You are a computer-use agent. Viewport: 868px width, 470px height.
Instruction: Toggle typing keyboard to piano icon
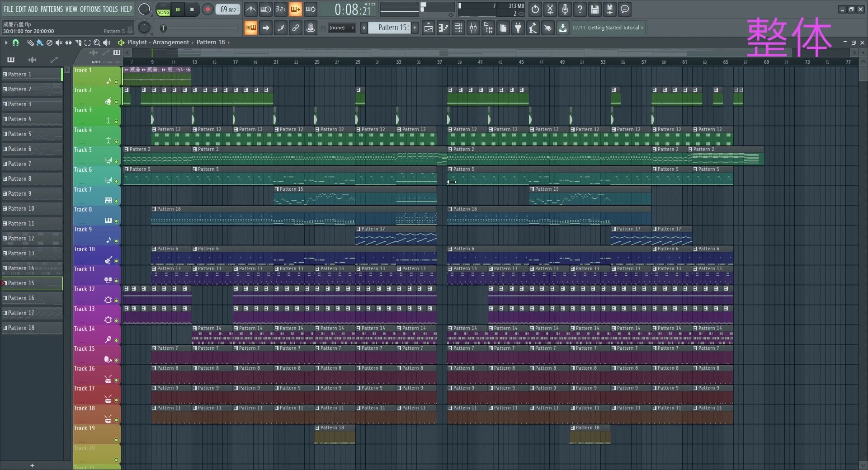click(251, 28)
